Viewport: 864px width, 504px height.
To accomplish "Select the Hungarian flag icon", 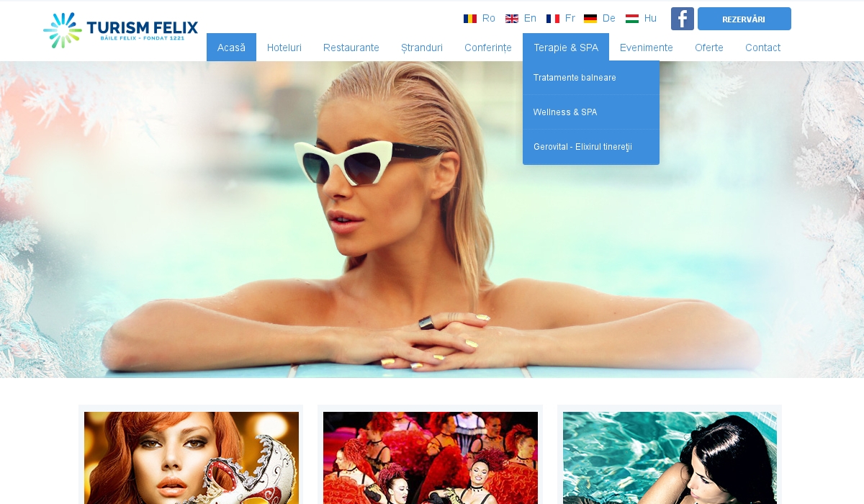I will tap(632, 19).
